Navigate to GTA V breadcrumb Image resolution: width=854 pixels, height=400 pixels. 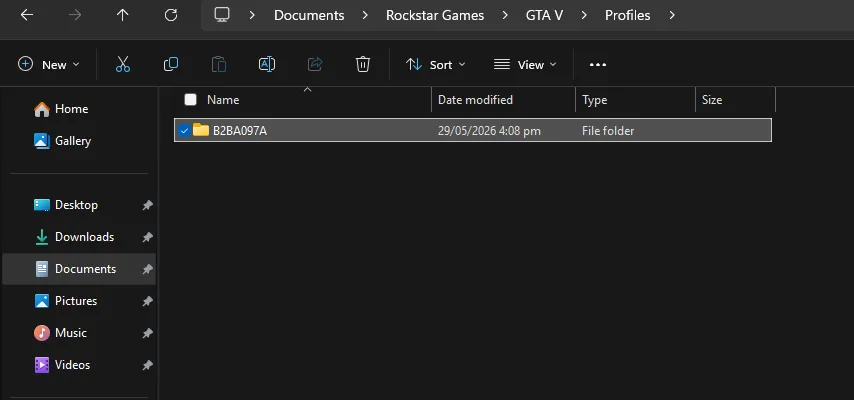(544, 15)
